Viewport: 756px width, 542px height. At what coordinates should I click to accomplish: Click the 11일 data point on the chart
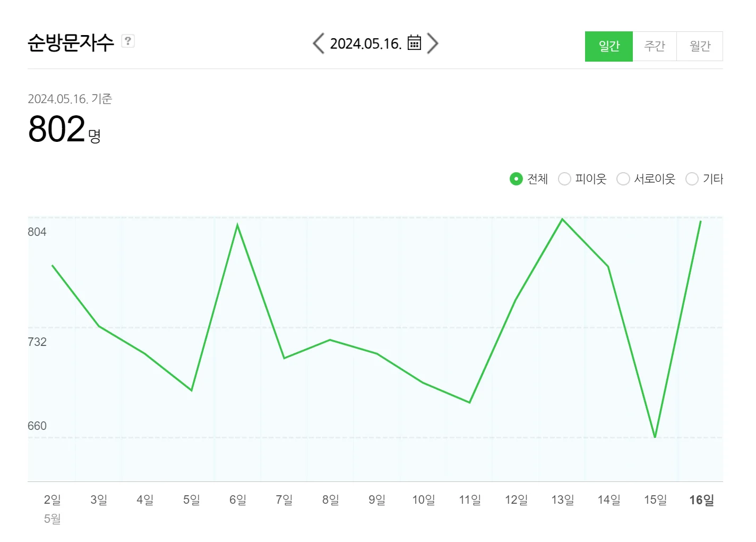(x=470, y=402)
